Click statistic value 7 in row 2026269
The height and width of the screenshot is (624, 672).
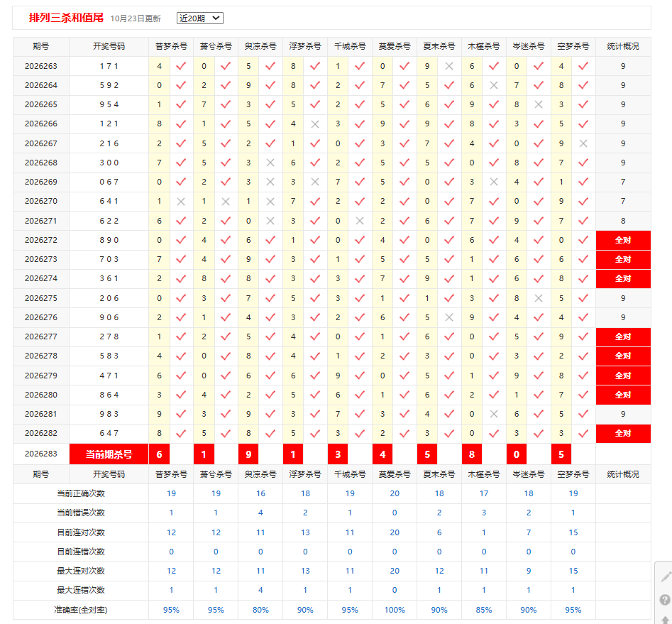click(623, 182)
